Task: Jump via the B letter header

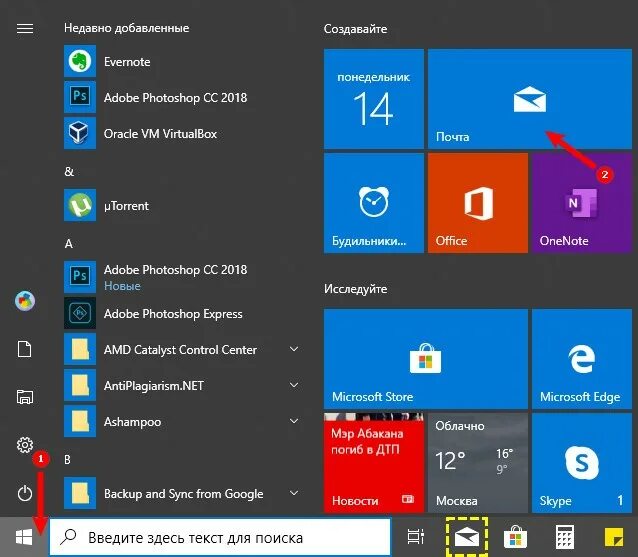Action: (68, 460)
